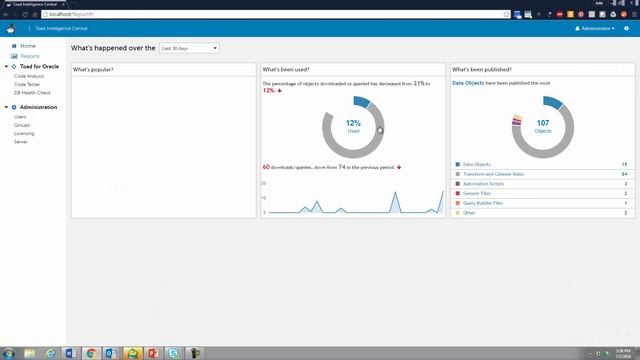Screen dimensions: 640x360
Task: Open the Windows Start menu
Action: [9, 353]
